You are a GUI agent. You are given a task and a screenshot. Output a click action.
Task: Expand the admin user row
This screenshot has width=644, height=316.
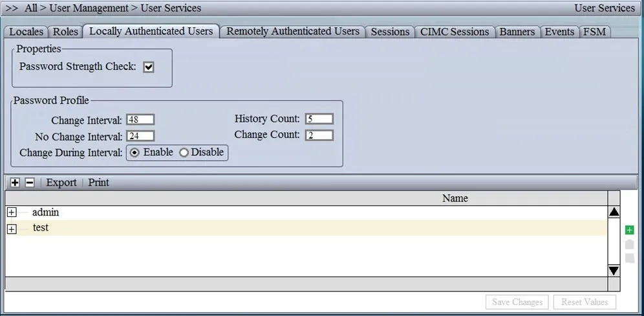click(x=12, y=213)
